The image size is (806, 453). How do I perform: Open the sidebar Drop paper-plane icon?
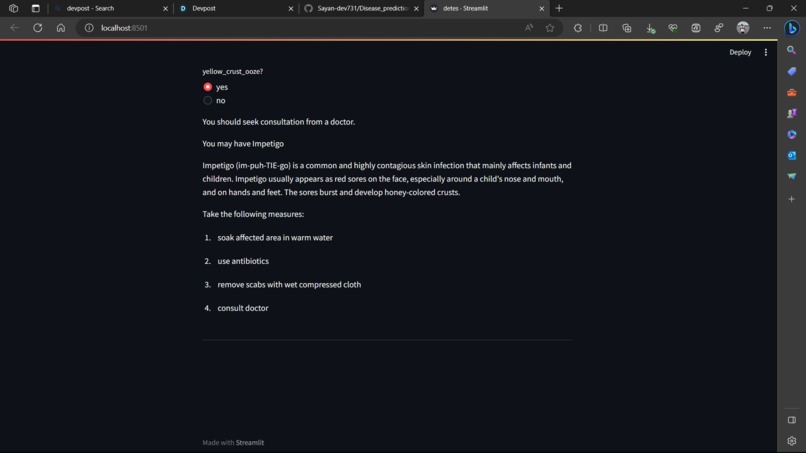[792, 176]
